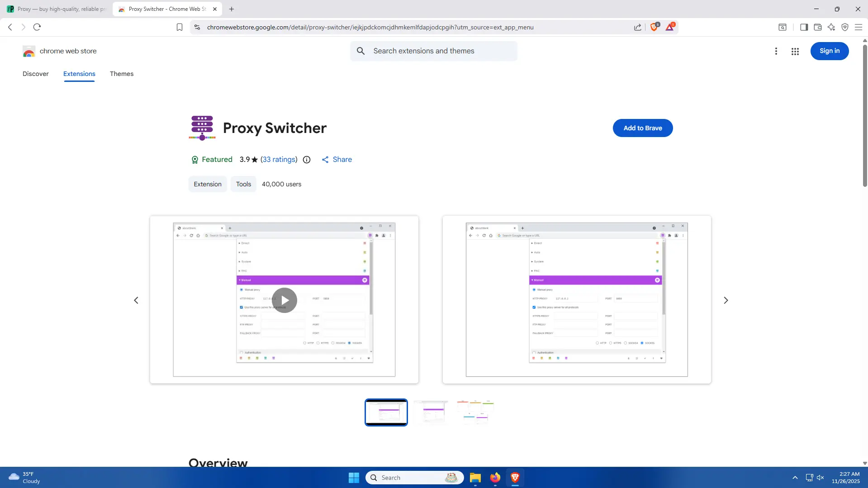Select the first carousel thumbnail
Screen dimensions: 868x488
pos(386,412)
